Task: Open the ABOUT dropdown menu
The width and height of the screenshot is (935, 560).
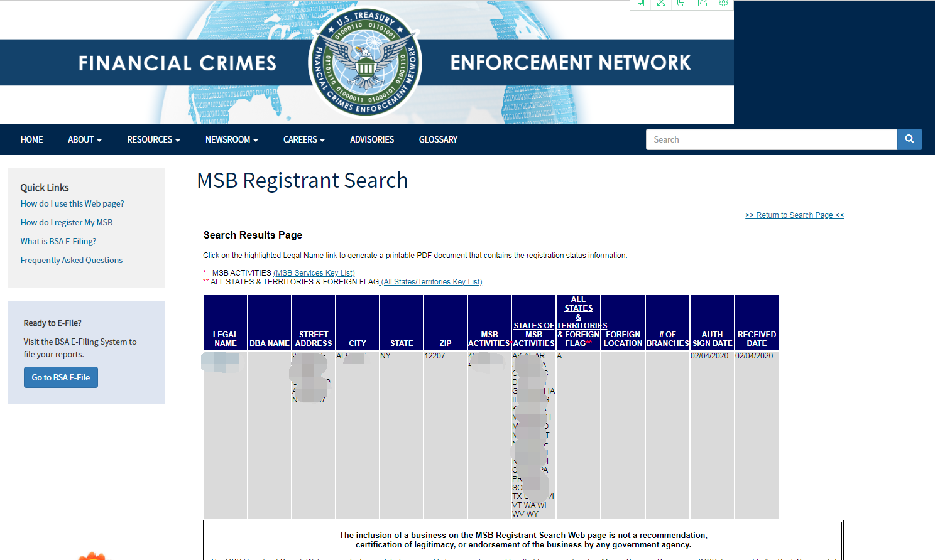Action: tap(84, 139)
